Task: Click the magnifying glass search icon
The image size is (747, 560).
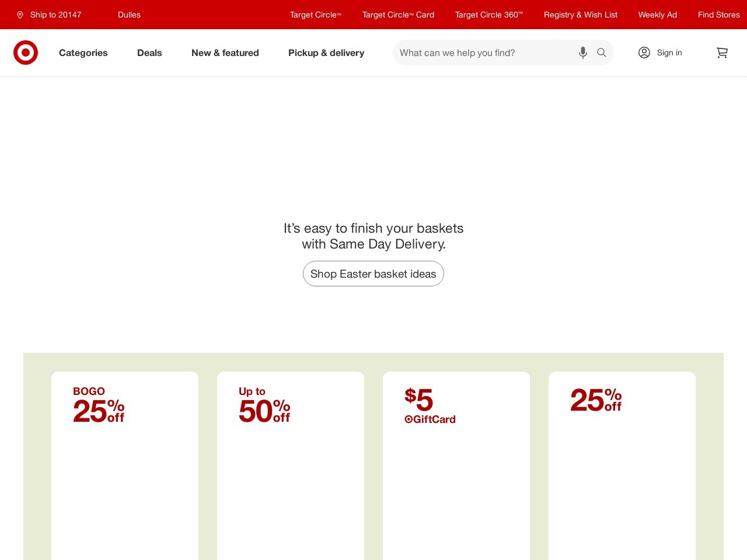Action: [602, 52]
